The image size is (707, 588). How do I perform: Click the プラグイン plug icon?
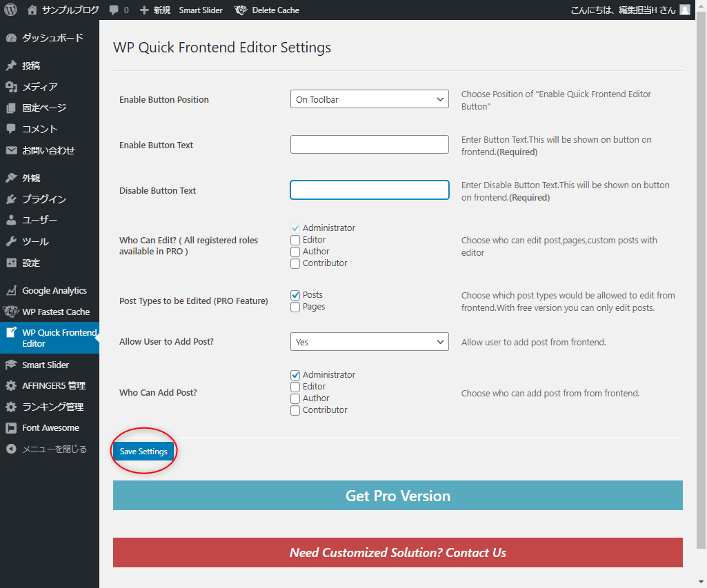point(11,199)
